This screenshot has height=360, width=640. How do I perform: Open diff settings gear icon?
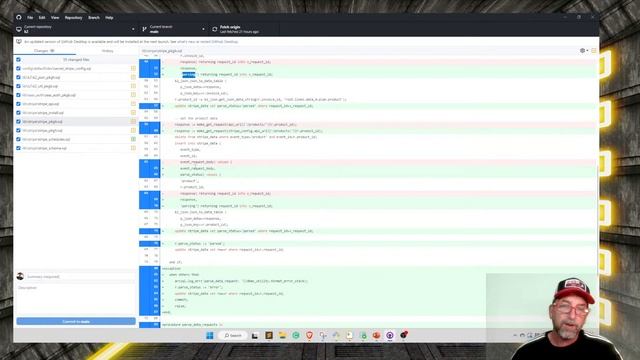coord(582,51)
